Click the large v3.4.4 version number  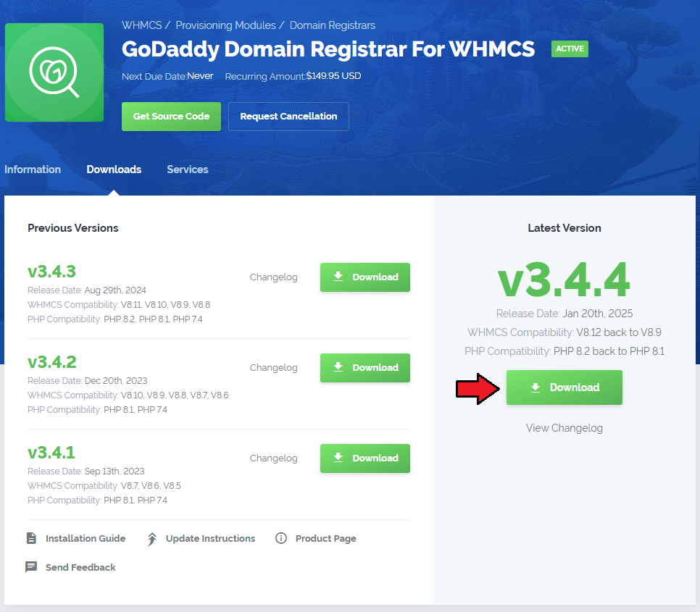coord(564,280)
